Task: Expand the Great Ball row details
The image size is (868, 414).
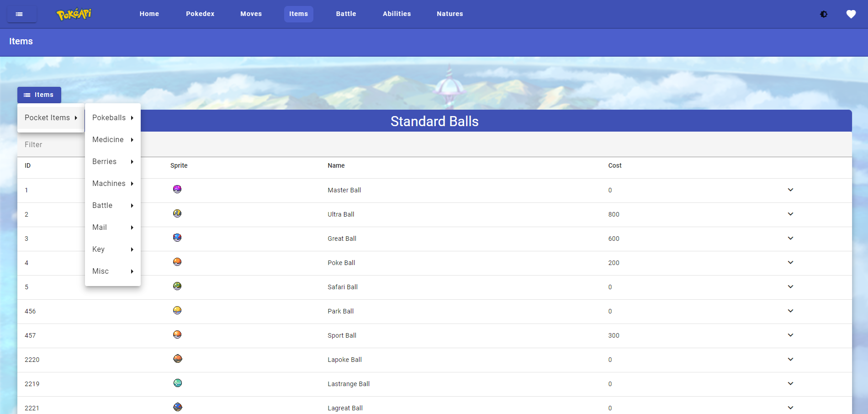Action: (x=790, y=238)
